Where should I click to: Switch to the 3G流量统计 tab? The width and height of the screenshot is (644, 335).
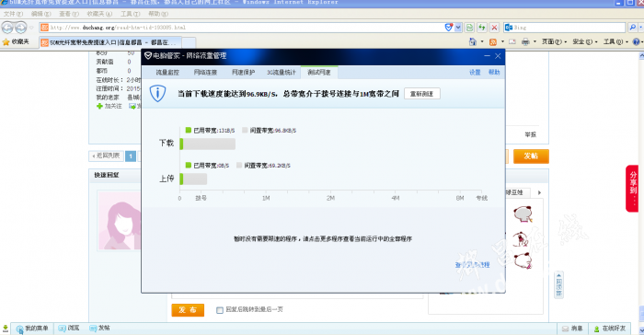282,73
